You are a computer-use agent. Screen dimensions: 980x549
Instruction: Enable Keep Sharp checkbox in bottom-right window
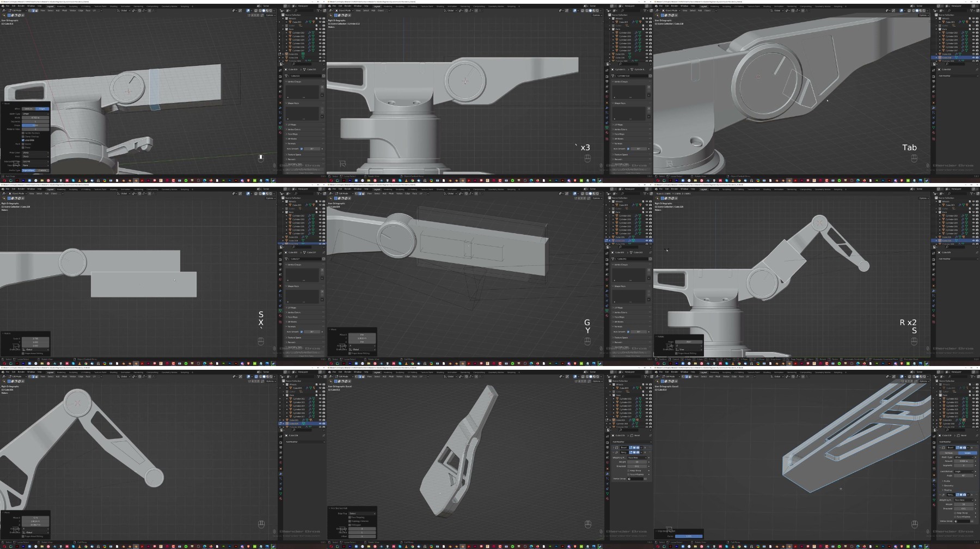[955, 513]
